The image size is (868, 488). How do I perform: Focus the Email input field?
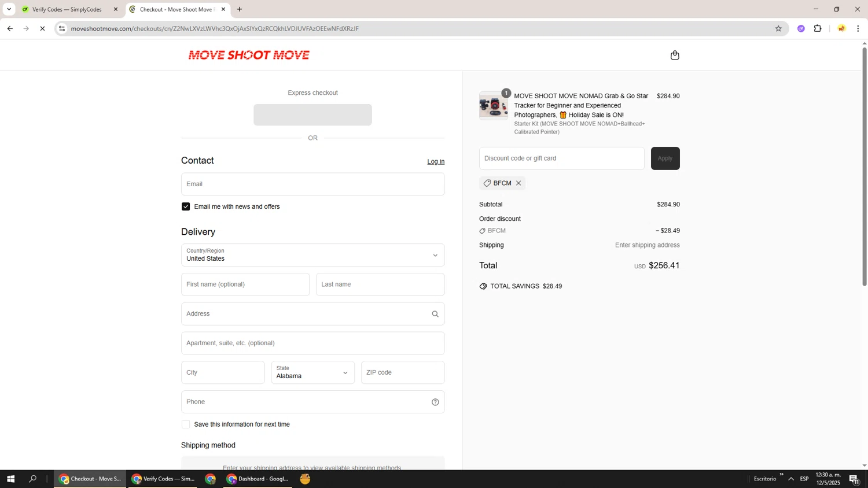pos(313,184)
